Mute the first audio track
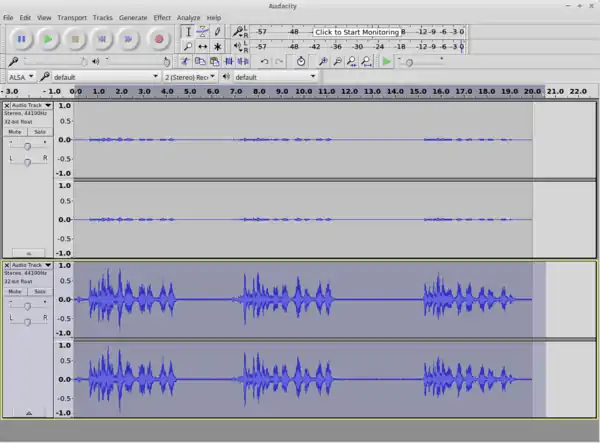Viewport: 600px width, 443px height. 15,131
